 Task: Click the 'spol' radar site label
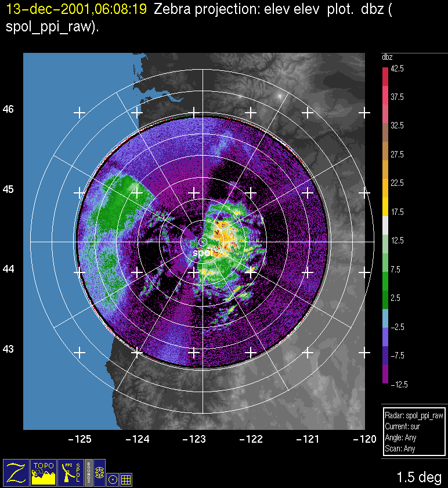tap(203, 253)
